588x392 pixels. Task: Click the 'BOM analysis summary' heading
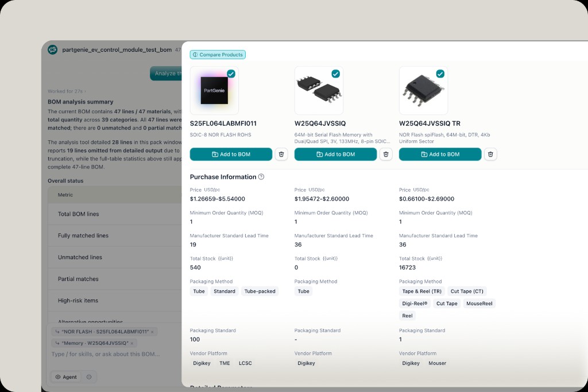point(80,102)
